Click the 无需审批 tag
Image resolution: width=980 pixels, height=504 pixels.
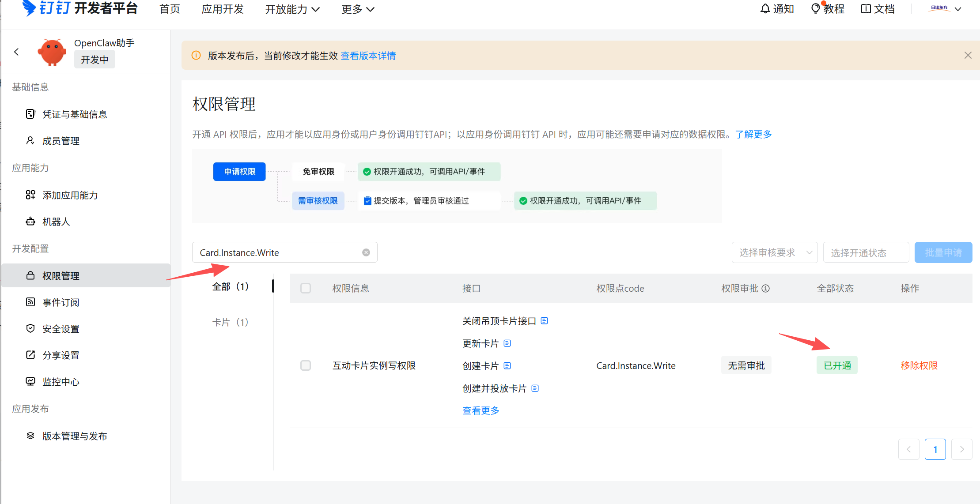[746, 365]
